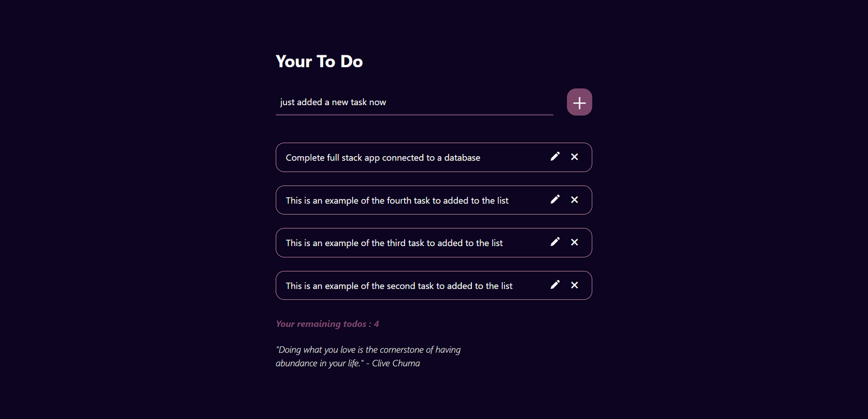
Task: Delete the third example task
Action: pos(575,242)
